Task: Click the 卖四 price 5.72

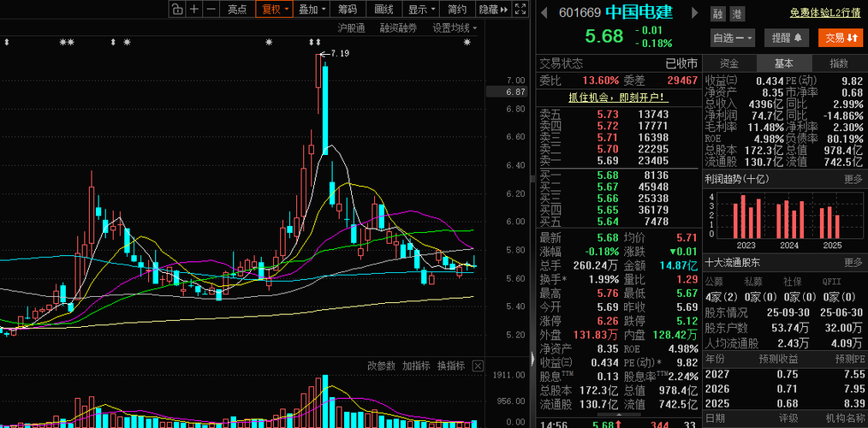Action: click(x=607, y=126)
